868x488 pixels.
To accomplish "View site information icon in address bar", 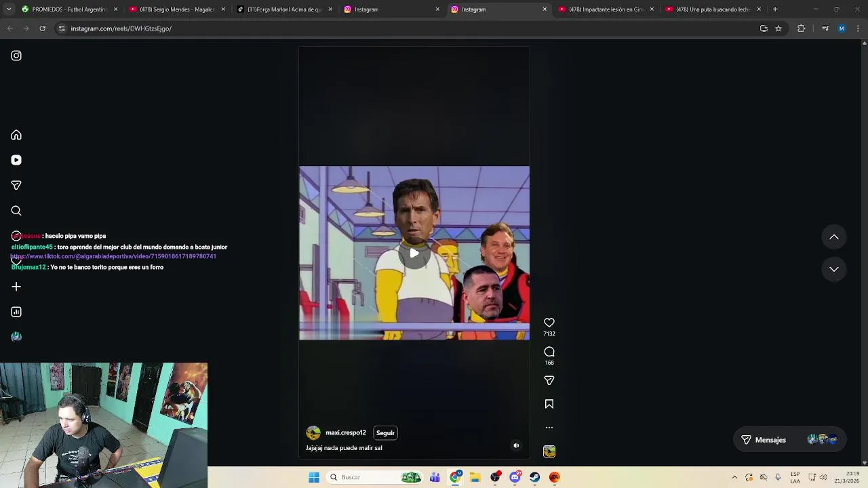I will [62, 28].
